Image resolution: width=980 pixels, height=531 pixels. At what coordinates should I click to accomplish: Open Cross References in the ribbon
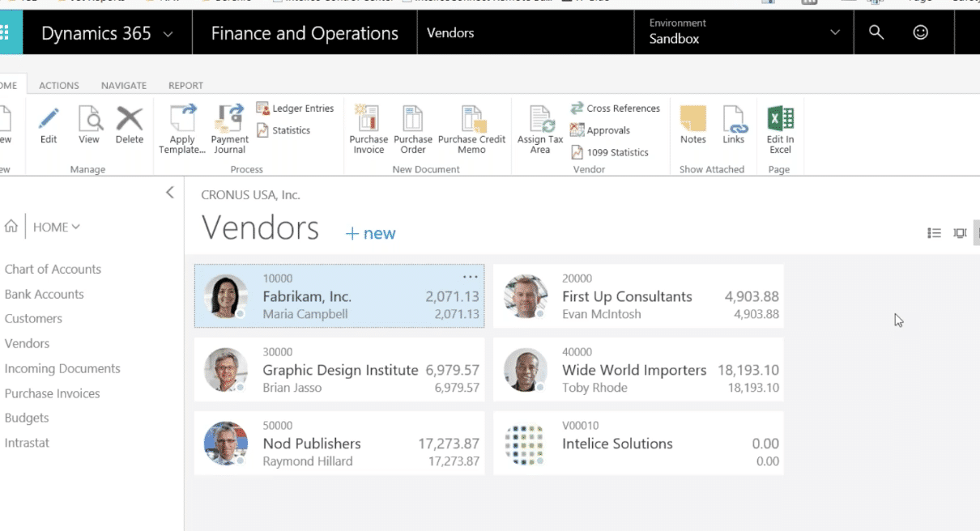(x=615, y=108)
